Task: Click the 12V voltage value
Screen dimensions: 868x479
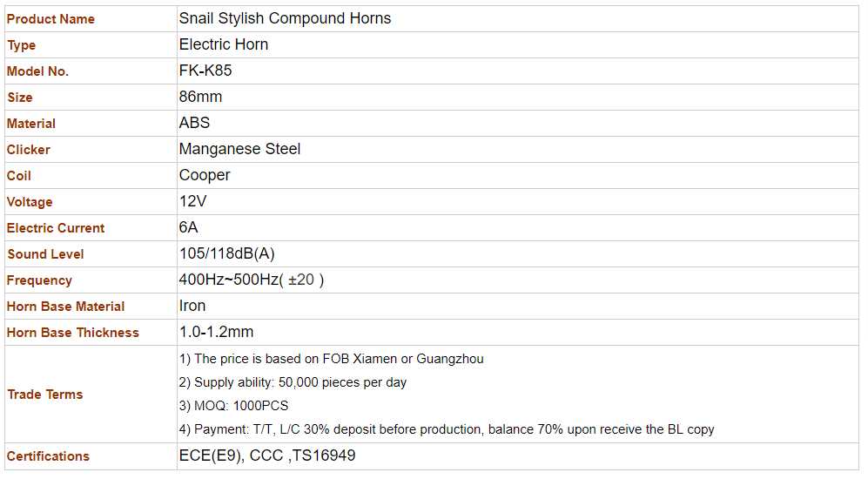Action: 193,201
